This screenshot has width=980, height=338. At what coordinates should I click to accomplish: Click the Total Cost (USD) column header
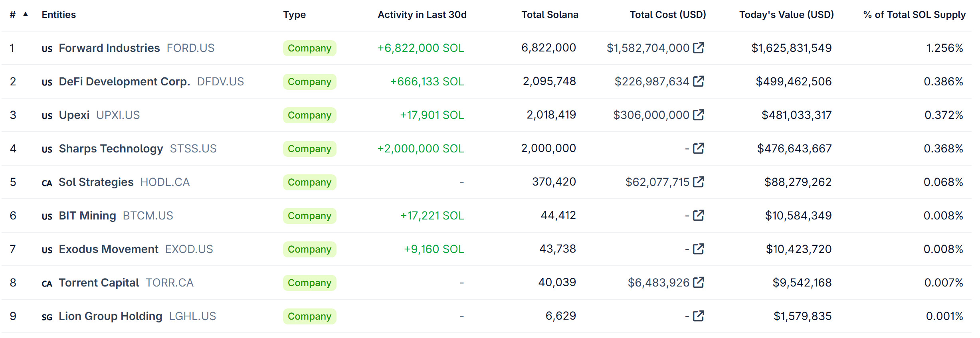point(667,15)
